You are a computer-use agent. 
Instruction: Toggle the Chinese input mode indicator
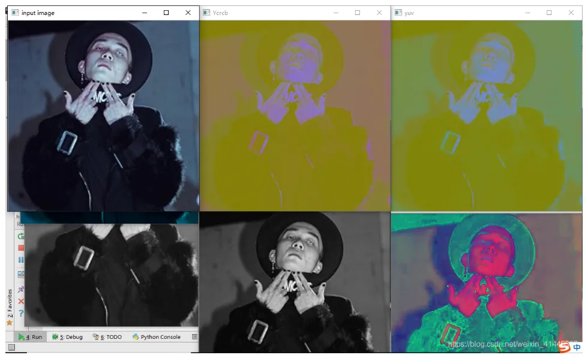[x=577, y=347]
